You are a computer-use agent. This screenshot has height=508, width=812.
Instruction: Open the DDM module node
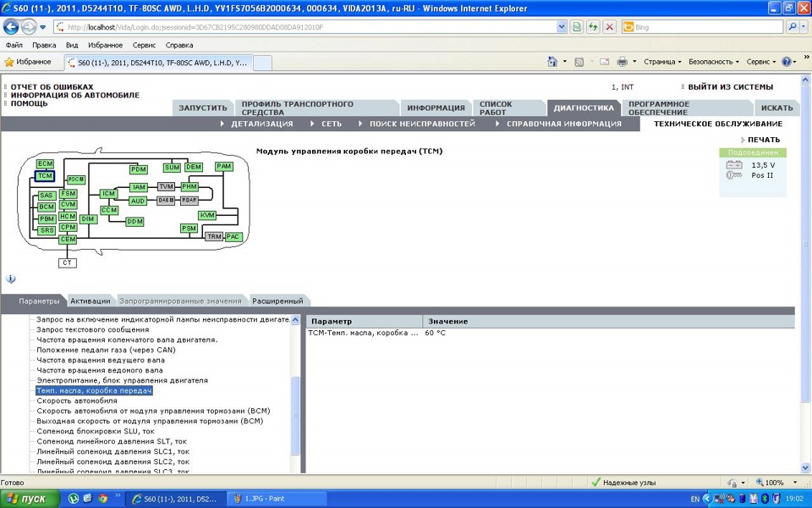(x=134, y=221)
